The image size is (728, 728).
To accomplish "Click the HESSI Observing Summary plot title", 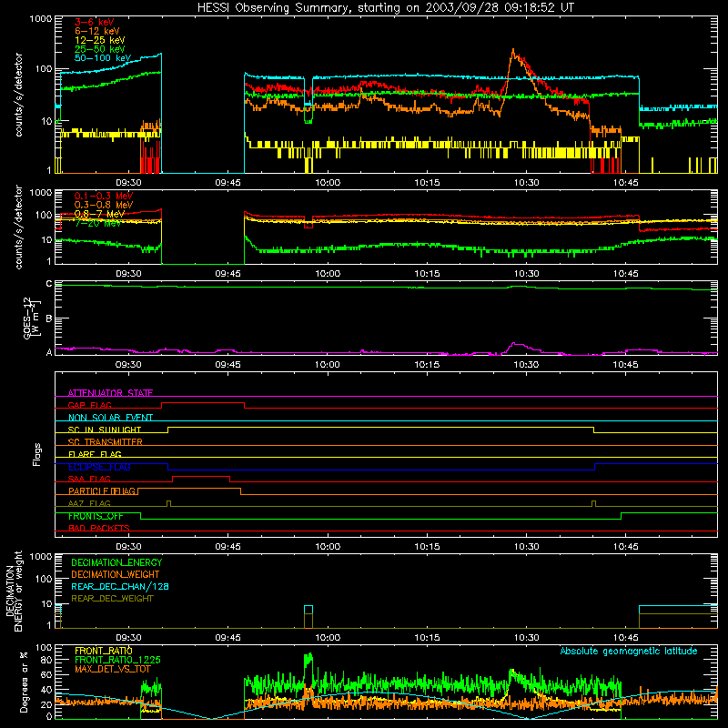I will tap(385, 8).
